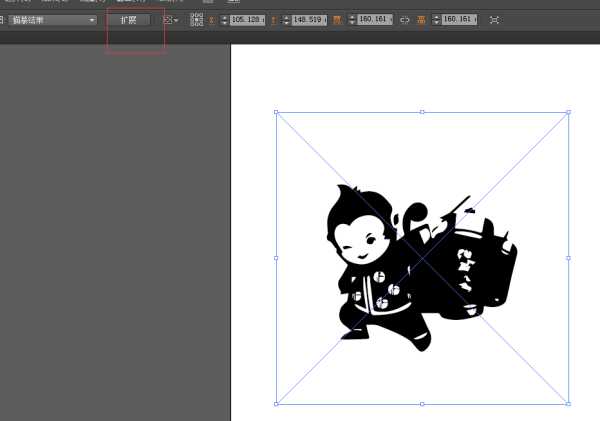The image size is (600, 421).
Task: Click the bottom-left selection handle
Action: coord(276,404)
